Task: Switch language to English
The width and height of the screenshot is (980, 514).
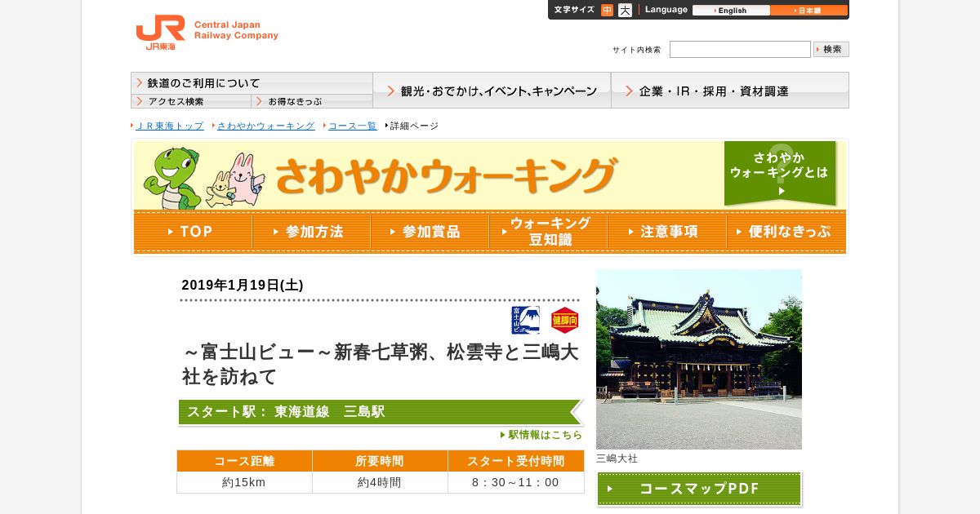Action: (731, 11)
